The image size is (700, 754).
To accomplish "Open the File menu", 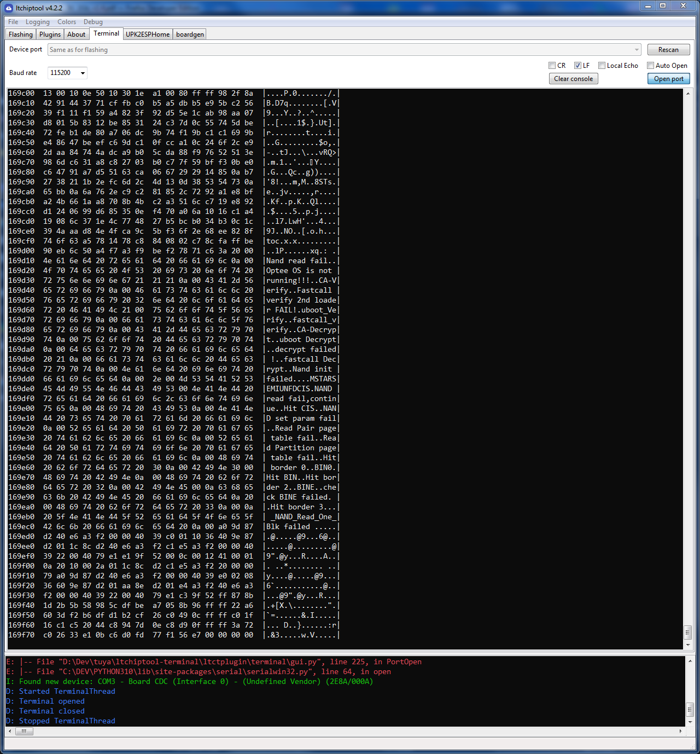I will point(13,22).
